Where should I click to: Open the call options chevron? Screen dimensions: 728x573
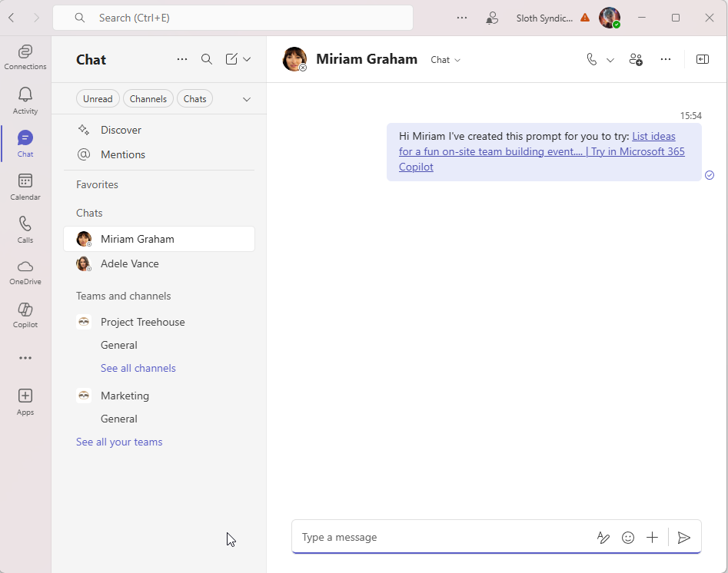pyautogui.click(x=610, y=58)
